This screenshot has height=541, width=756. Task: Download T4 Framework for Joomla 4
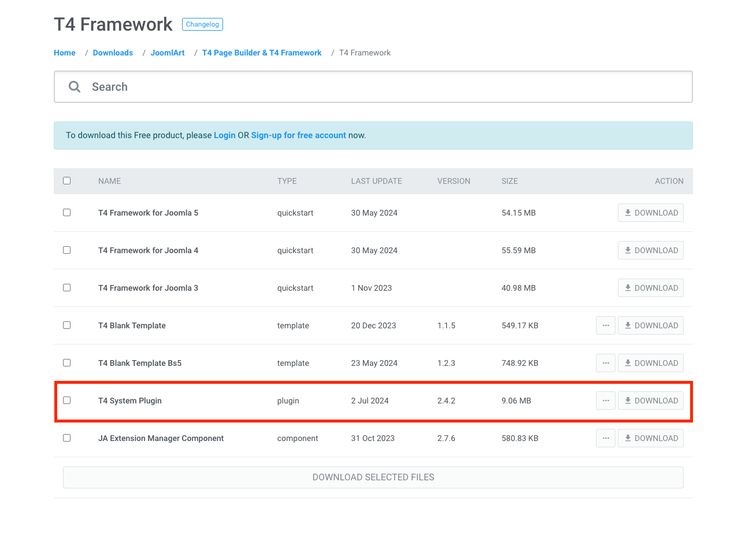pos(650,250)
